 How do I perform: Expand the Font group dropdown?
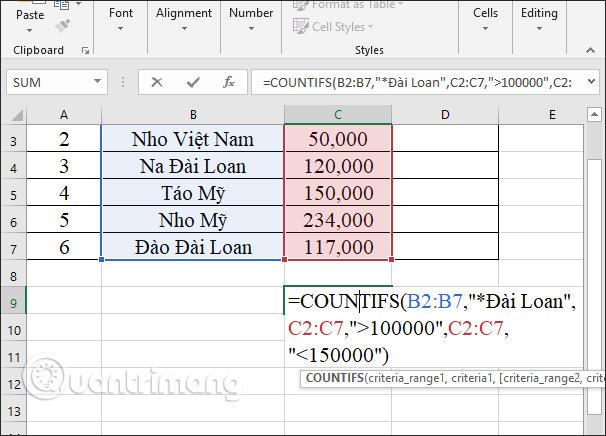tap(121, 19)
